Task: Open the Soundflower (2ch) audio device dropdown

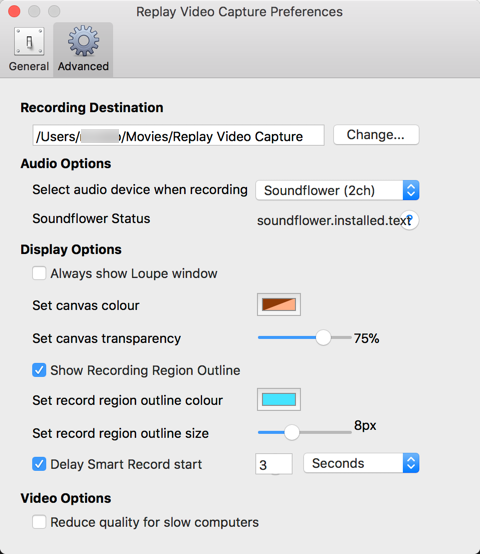Action: click(337, 190)
